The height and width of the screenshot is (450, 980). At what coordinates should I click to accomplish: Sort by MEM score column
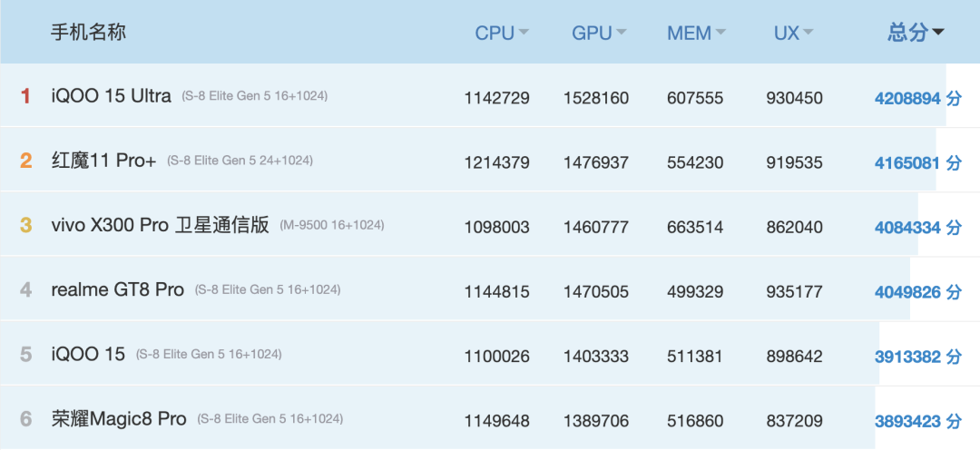[696, 34]
